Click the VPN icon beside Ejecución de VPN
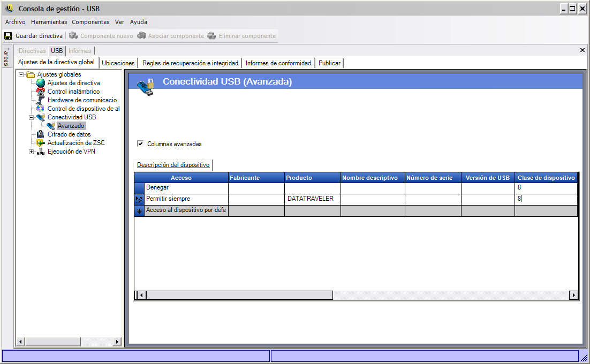590x364 pixels. [x=41, y=151]
